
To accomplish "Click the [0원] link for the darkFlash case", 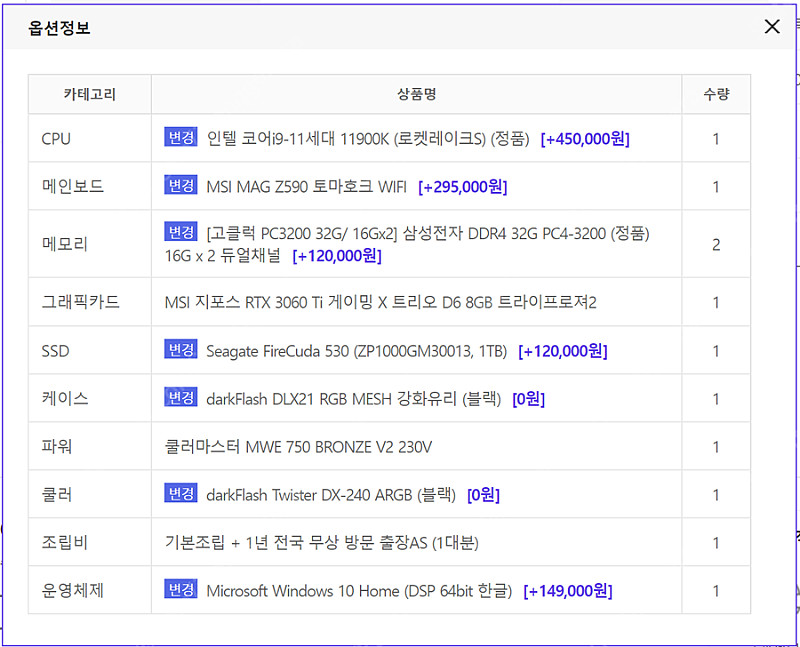I will point(530,398).
